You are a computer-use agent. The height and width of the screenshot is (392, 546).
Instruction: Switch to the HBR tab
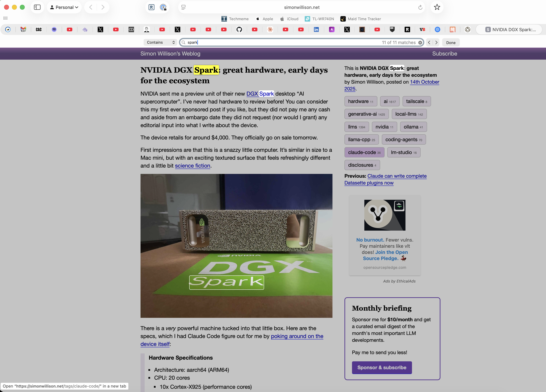tap(392, 29)
